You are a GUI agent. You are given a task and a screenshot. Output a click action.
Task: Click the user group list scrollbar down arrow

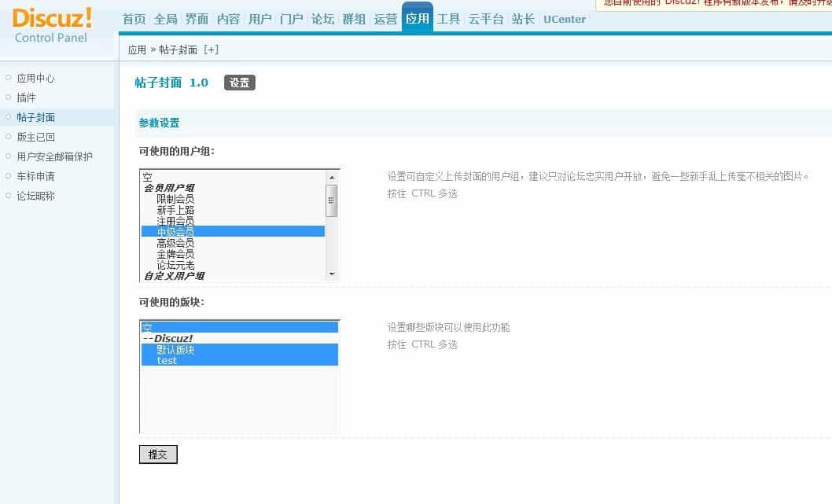(x=333, y=274)
